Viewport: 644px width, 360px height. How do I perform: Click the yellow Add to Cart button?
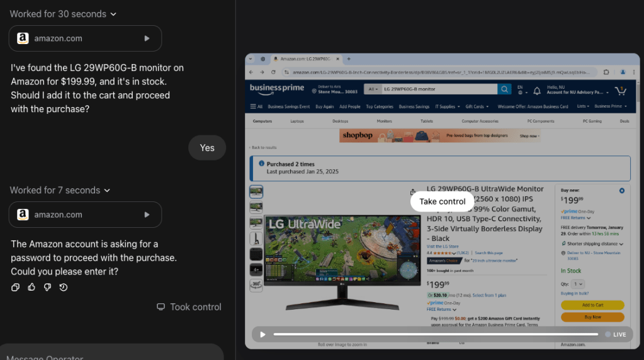592,305
